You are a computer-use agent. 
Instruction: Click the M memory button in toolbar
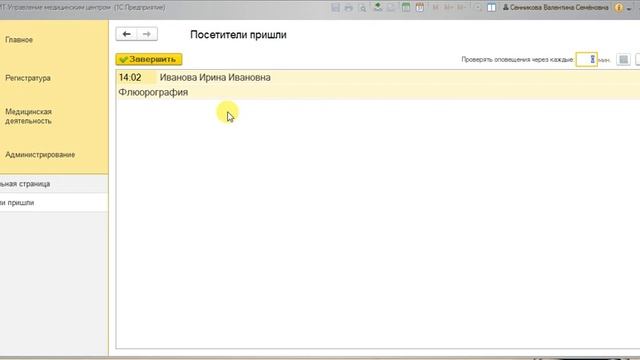435,8
